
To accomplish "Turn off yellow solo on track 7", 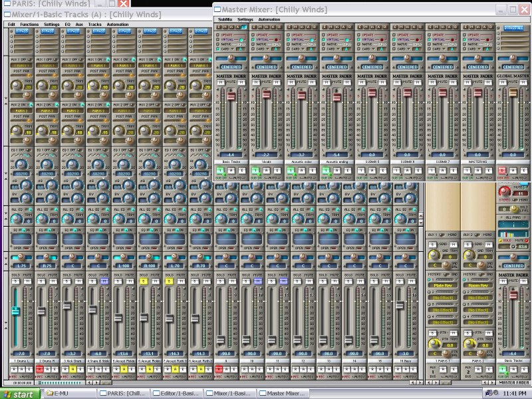I will tap(169, 281).
